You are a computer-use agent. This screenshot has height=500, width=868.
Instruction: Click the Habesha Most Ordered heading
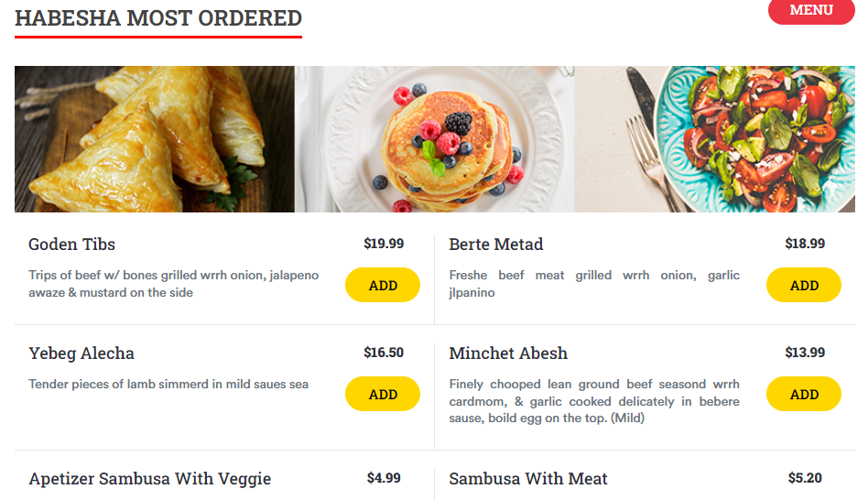[158, 18]
